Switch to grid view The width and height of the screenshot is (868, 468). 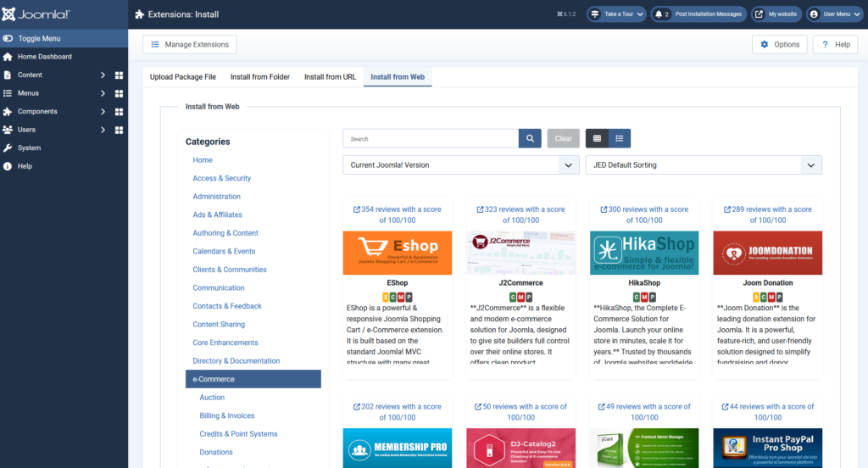597,138
